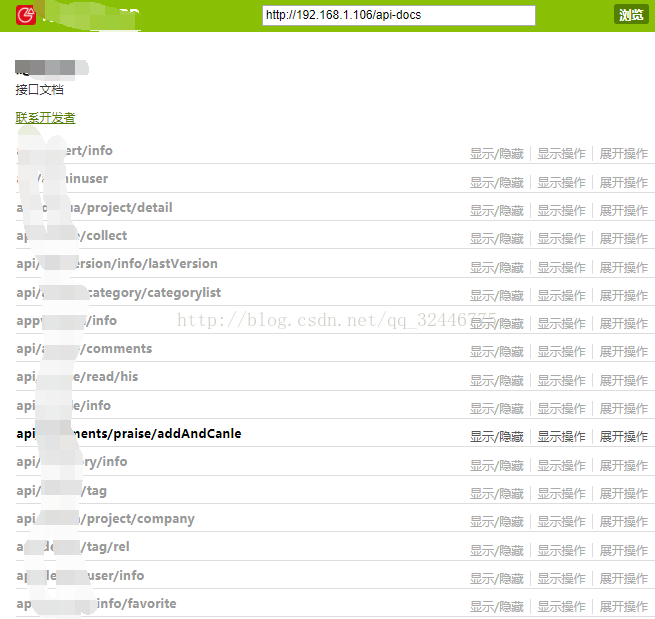The width and height of the screenshot is (655, 619).
Task: Click 显示操作 for the ert/info row
Action: pyautogui.click(x=561, y=154)
